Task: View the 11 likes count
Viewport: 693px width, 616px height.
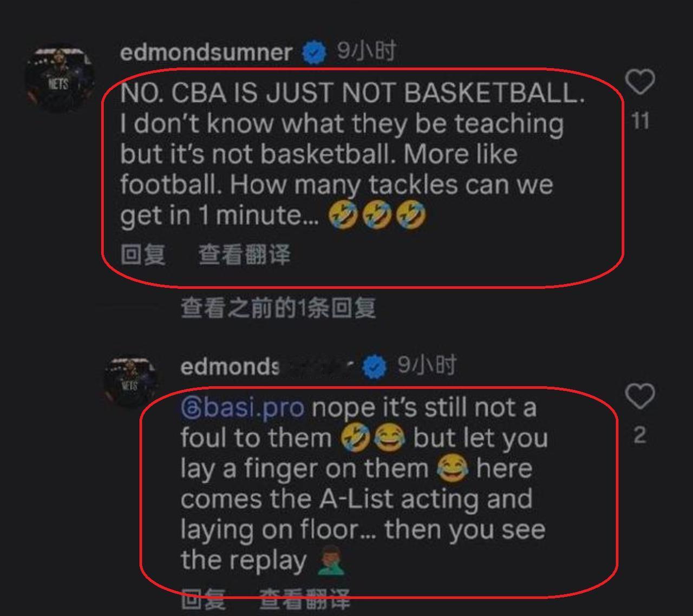Action: (640, 121)
